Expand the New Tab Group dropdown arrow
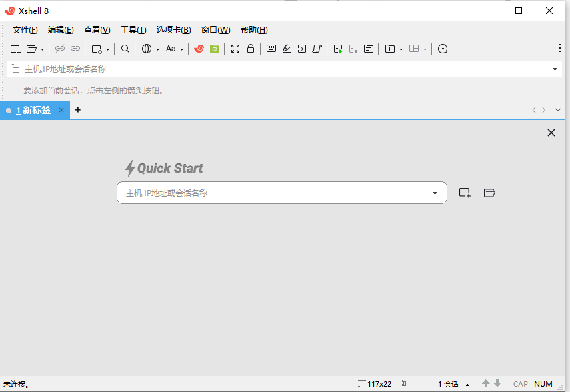 coord(401,49)
